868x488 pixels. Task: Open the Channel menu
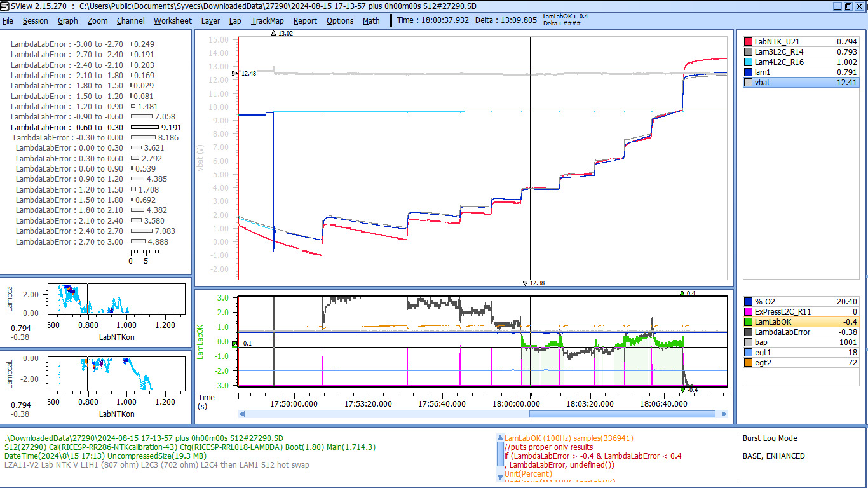[x=130, y=20]
